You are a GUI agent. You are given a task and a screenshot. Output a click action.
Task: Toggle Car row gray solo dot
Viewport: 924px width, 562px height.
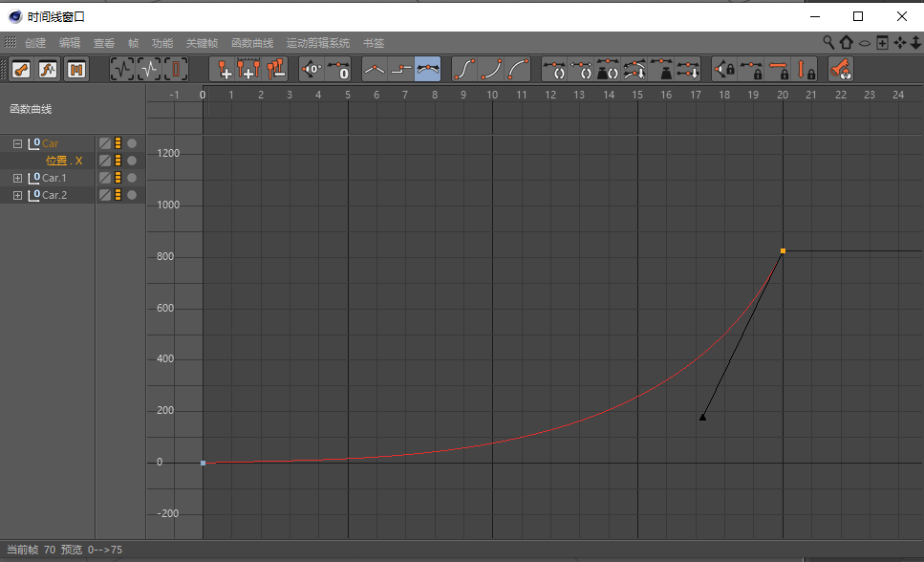tap(132, 143)
